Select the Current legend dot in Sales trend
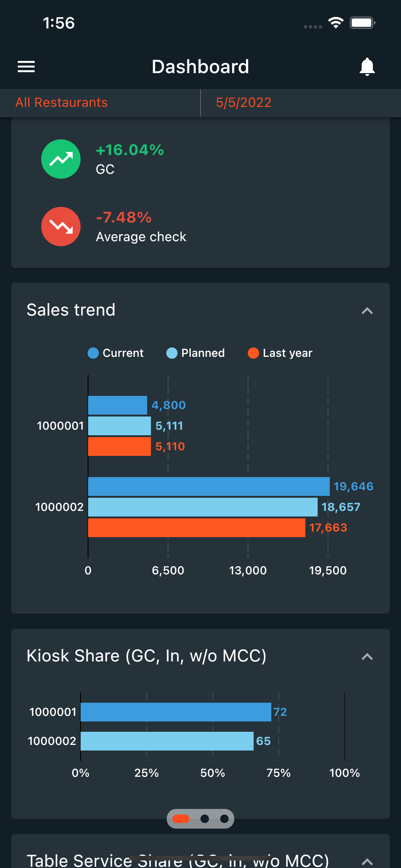This screenshot has width=401, height=868. 93,353
